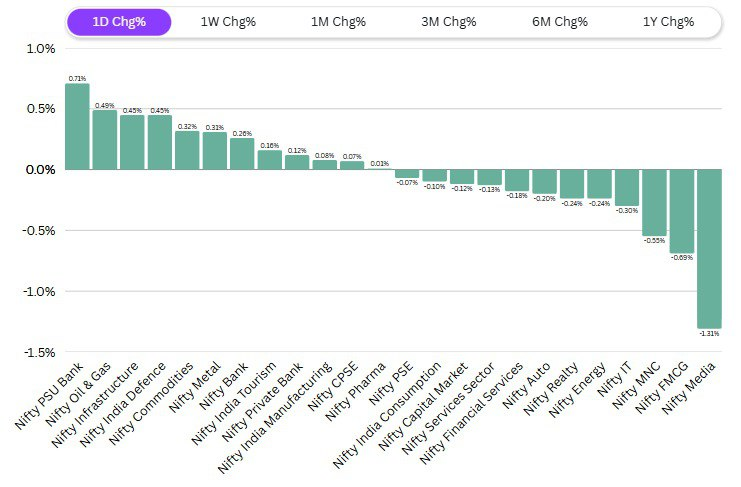Show the 6M Chg% view
The height and width of the screenshot is (487, 741).
click(x=560, y=22)
